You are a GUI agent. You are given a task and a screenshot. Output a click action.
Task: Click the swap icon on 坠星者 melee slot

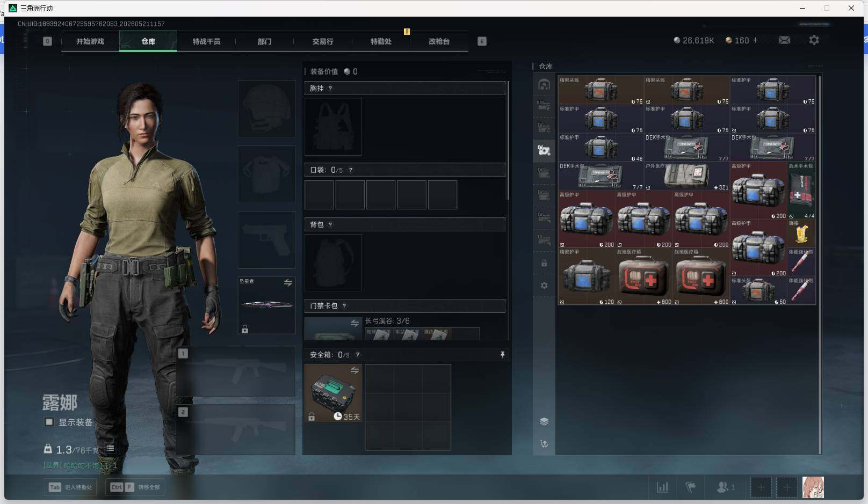pos(288,283)
